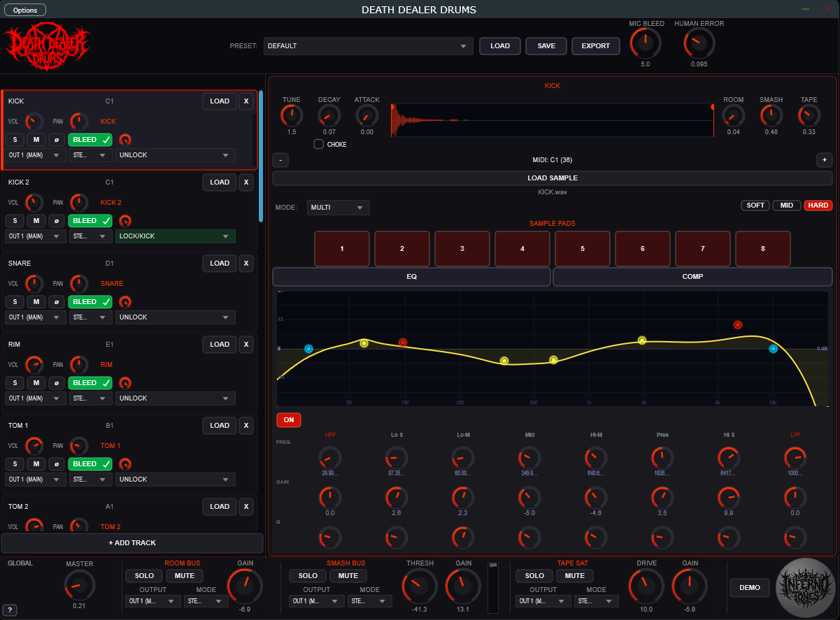The width and height of the screenshot is (840, 620).
Task: Remove the RIM track with X
Action: 245,345
